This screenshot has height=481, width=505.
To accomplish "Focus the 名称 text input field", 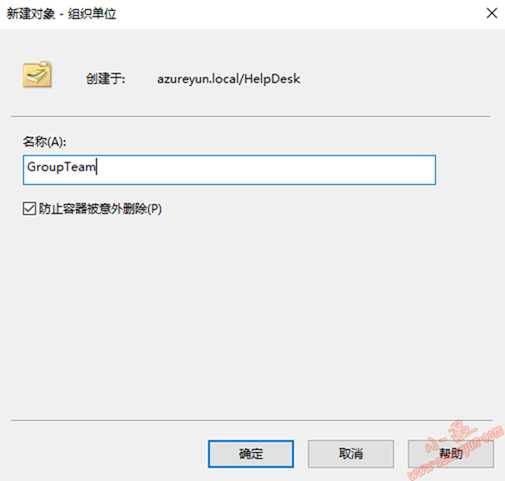I will [x=229, y=170].
